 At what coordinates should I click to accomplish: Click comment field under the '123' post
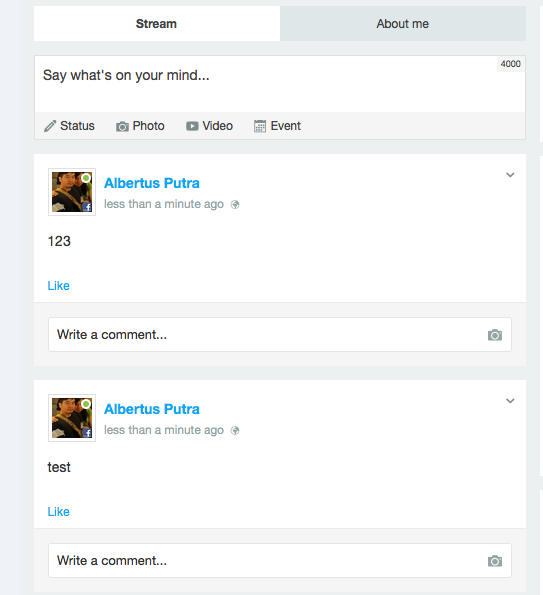point(280,335)
